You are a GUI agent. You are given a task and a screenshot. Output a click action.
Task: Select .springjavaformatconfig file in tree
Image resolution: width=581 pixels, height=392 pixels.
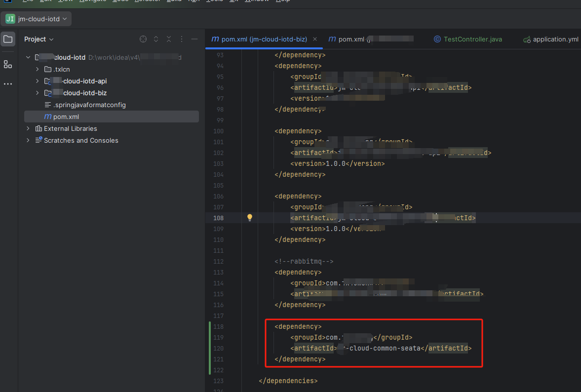point(89,105)
